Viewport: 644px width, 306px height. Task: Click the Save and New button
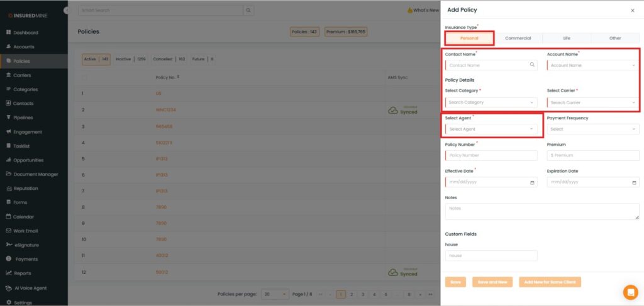click(x=492, y=282)
